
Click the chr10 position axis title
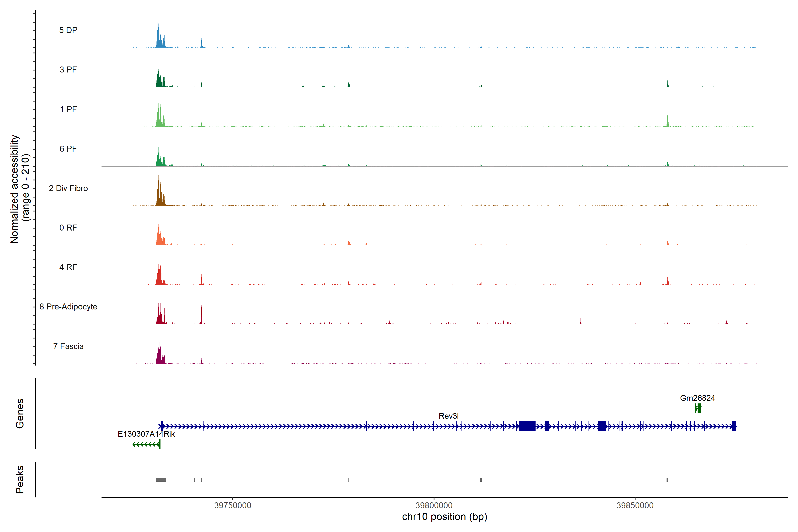[444, 517]
